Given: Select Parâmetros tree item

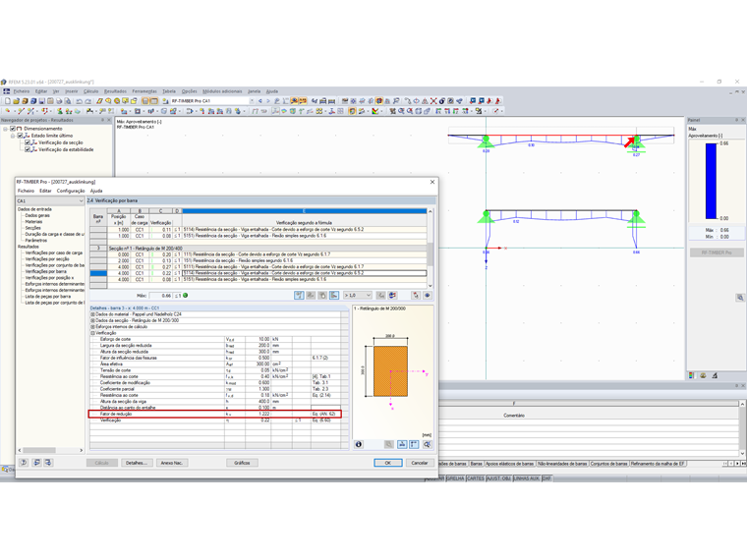Looking at the screenshot, I should pyautogui.click(x=36, y=241).
